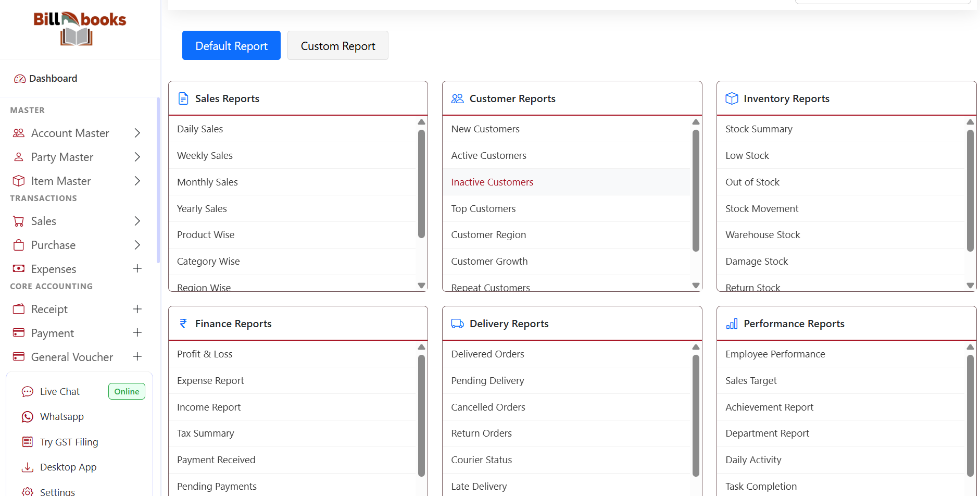980x496 pixels.
Task: Expand the Sales transactions menu
Action: (137, 221)
